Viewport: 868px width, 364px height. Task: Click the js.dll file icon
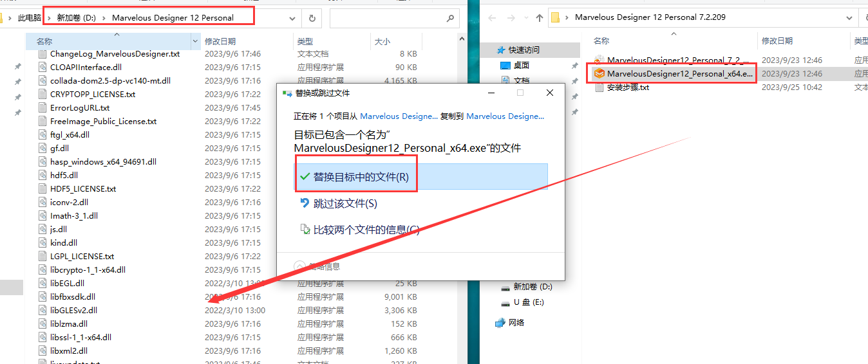click(x=43, y=230)
